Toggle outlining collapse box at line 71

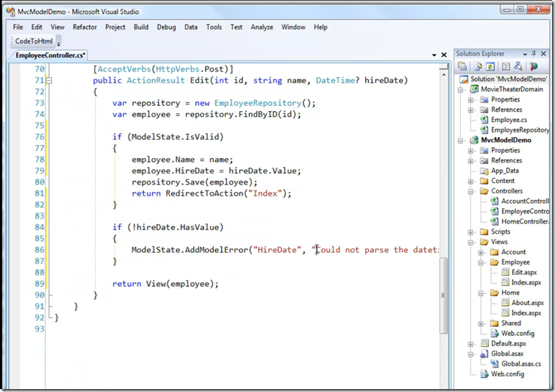tap(49, 80)
